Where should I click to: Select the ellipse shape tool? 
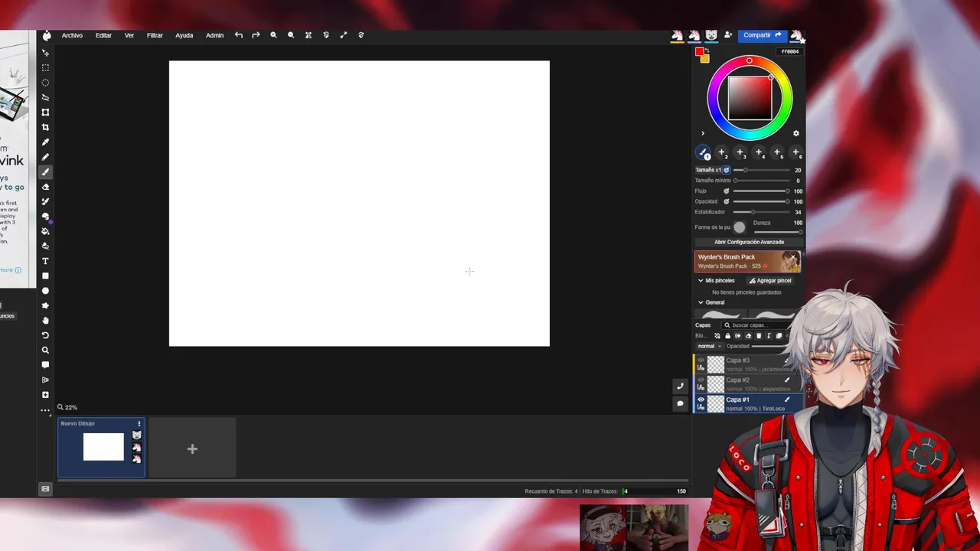[45, 291]
